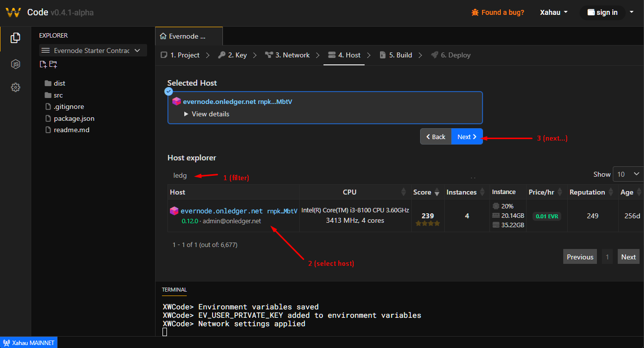Screen dimensions: 644x348
Task: Sort host table by Age column
Action: [x=631, y=192]
